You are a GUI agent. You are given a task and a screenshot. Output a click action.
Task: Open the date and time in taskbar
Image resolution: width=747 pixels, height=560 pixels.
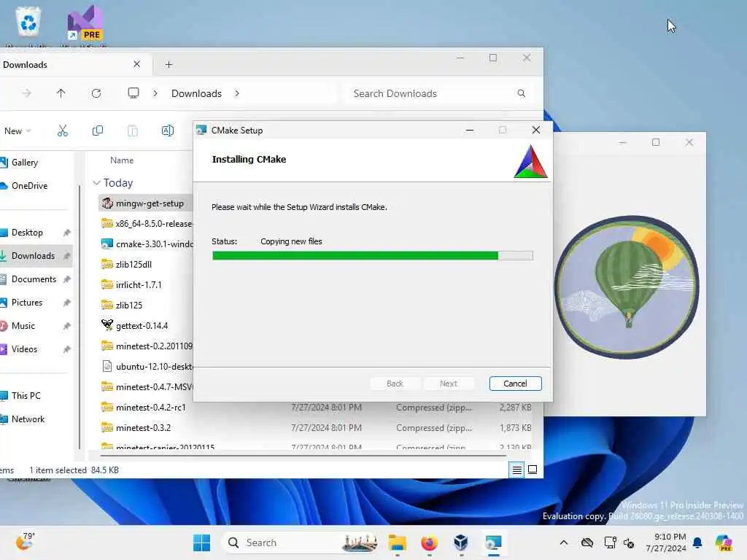pyautogui.click(x=666, y=542)
